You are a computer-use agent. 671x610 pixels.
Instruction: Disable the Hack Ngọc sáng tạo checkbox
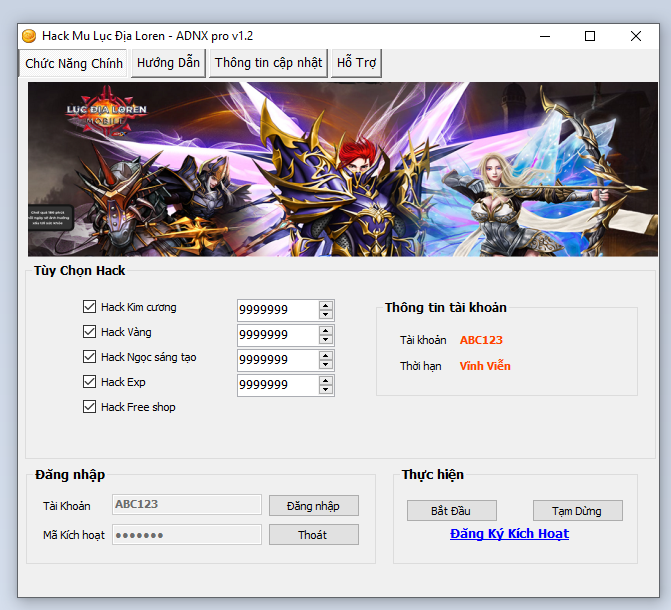90,357
